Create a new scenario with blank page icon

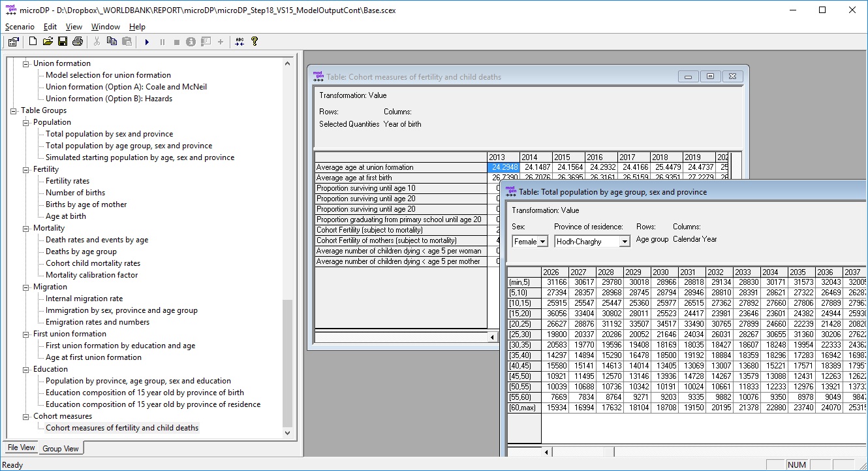tap(33, 42)
